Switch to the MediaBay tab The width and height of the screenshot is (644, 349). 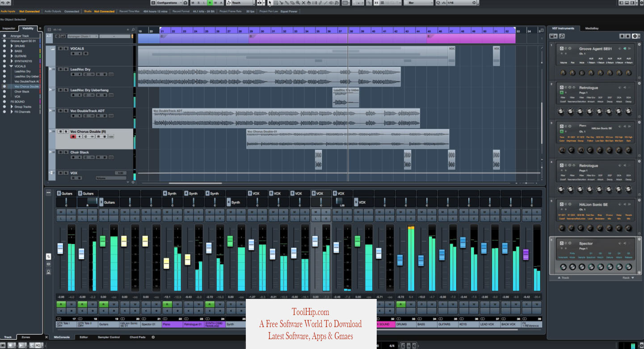coord(592,28)
